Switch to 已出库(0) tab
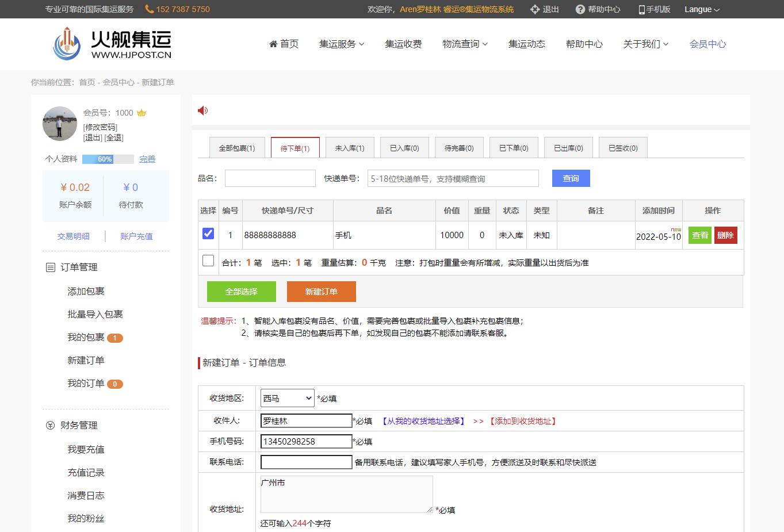Screen dimensions: 784x532 tap(568, 148)
